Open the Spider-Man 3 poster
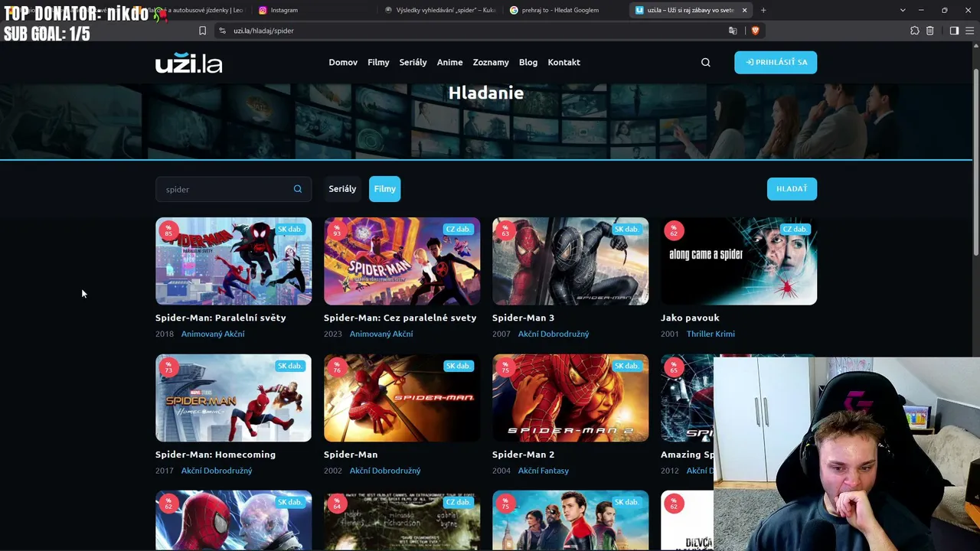The width and height of the screenshot is (980, 551). pos(570,261)
